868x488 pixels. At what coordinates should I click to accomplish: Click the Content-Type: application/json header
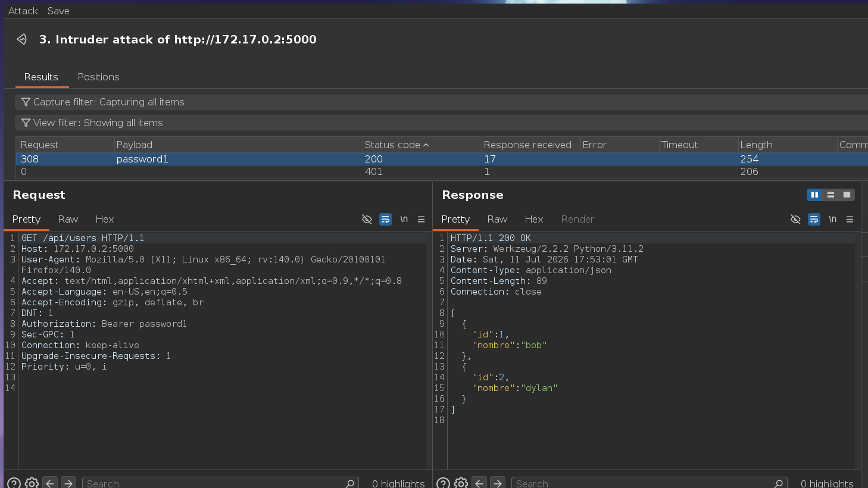coord(531,270)
